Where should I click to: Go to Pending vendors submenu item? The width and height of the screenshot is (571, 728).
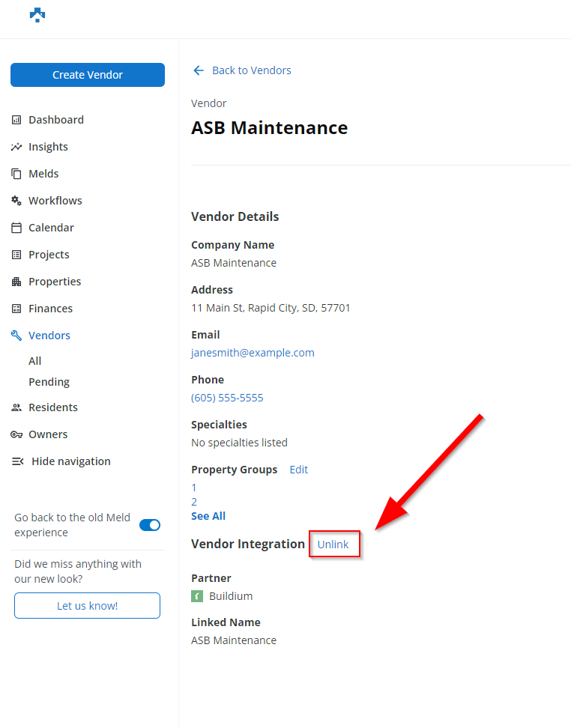click(49, 382)
